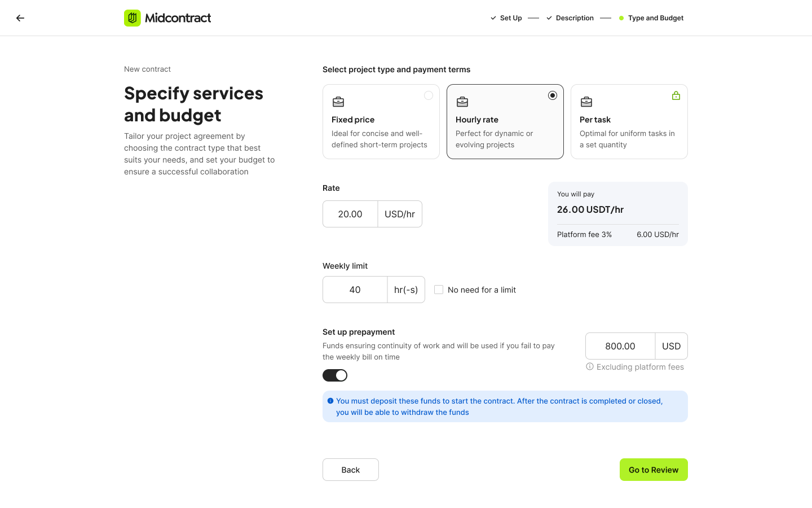Select the Fixed price radio button
812x508 pixels.
tap(429, 95)
